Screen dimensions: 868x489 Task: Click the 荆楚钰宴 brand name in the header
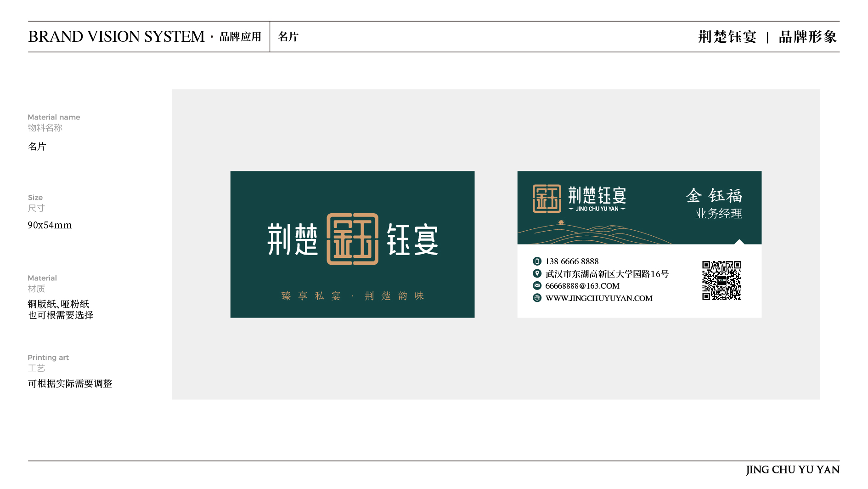pyautogui.click(x=727, y=37)
